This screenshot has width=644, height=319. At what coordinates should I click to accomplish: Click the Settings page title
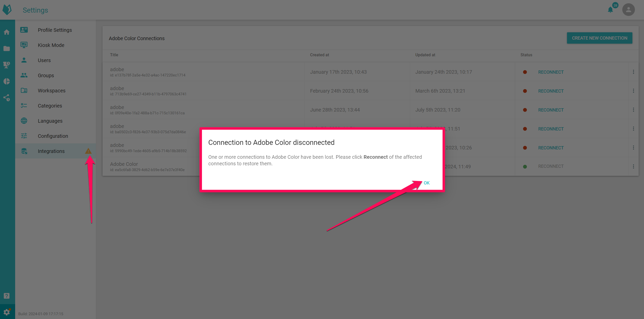tap(35, 10)
